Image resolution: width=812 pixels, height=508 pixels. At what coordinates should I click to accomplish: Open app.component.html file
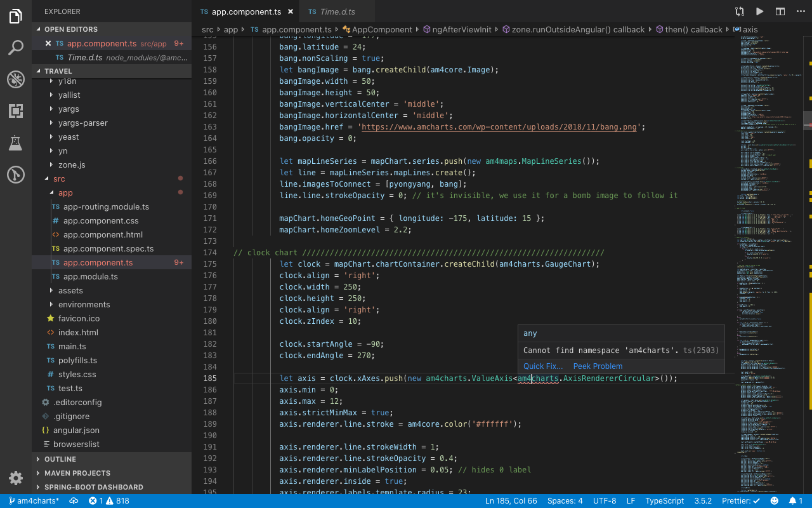[x=112, y=235]
